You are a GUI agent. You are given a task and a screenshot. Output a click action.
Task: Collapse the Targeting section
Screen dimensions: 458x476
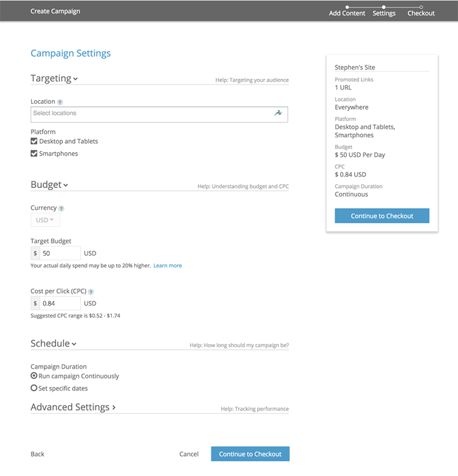pos(54,78)
